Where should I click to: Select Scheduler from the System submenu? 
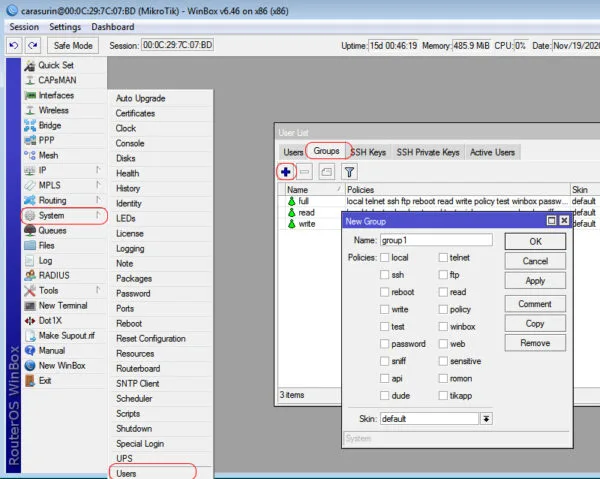click(x=132, y=397)
